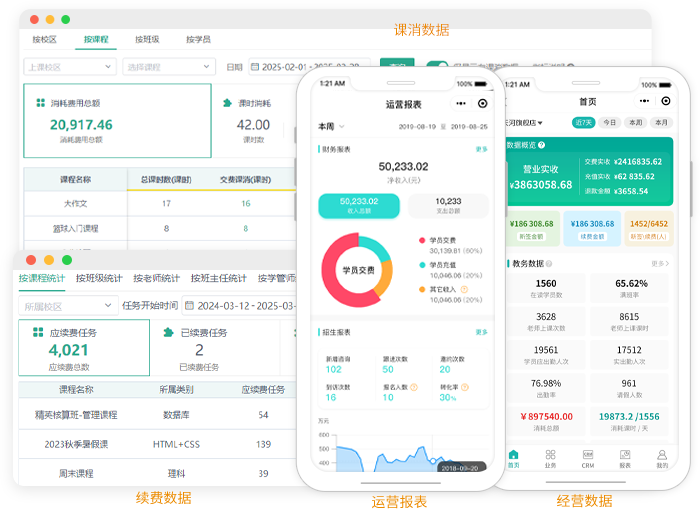This screenshot has width=700, height=509.
Task: Select the 消耗费用总额 20,917.46 summary card
Action: click(117, 121)
